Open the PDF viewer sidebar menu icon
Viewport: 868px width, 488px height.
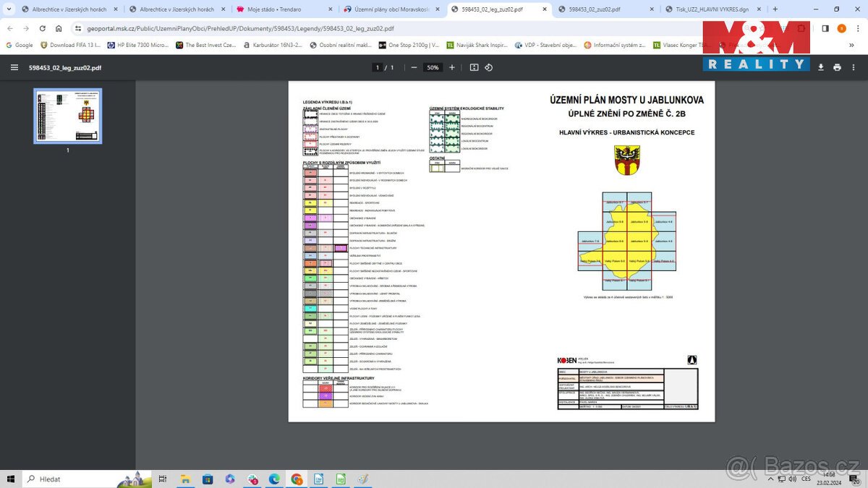pyautogui.click(x=14, y=67)
